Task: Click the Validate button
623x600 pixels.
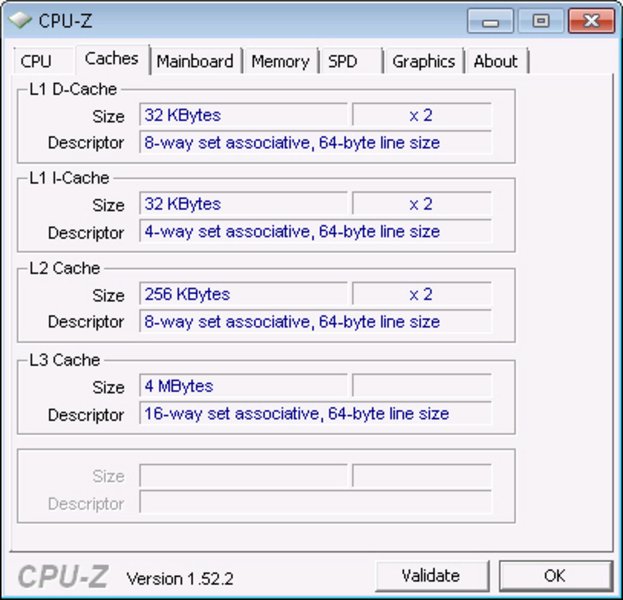Action: coord(431,576)
